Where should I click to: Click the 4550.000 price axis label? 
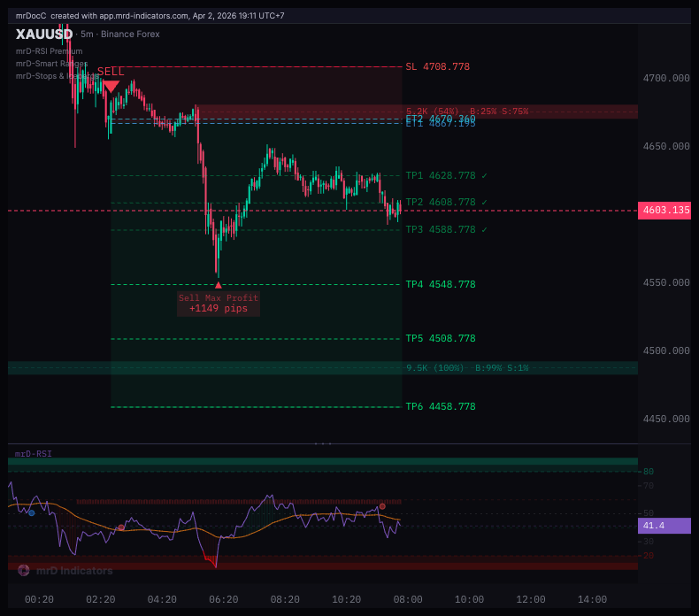666,283
